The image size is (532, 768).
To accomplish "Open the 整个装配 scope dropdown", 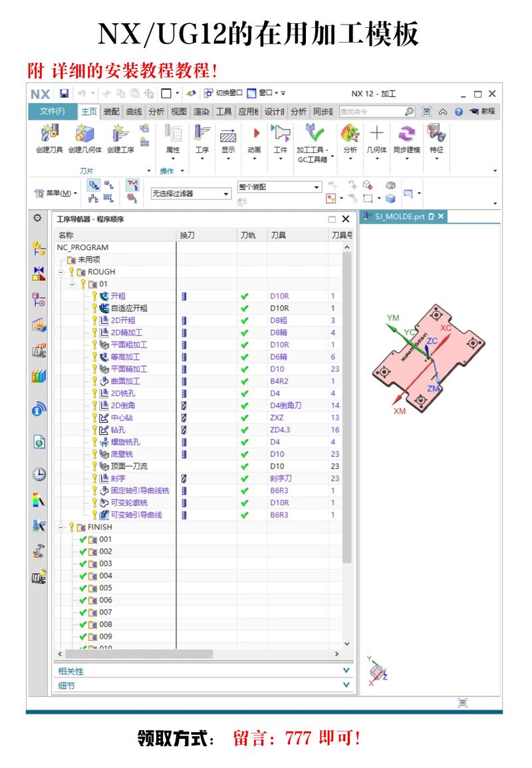I will pyautogui.click(x=279, y=188).
